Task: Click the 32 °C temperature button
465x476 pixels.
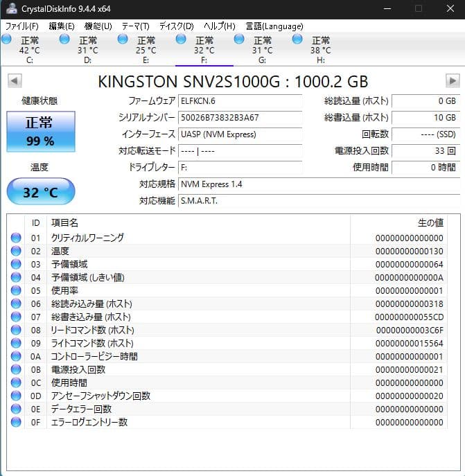Action: coord(41,191)
